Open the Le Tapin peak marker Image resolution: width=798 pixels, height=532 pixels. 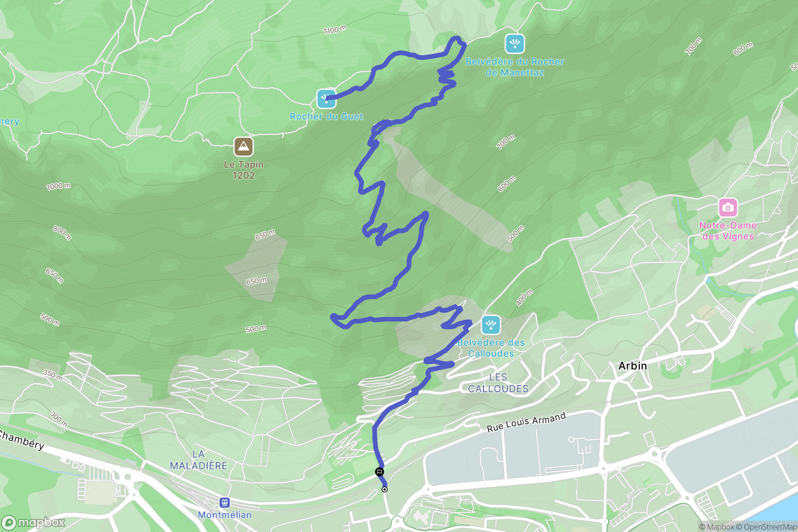pyautogui.click(x=244, y=147)
